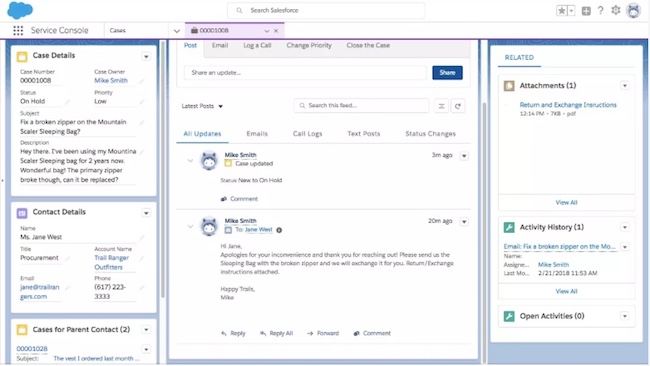650x366 pixels.
Task: Open the Favorites list dropdown arrow
Action: click(x=572, y=11)
